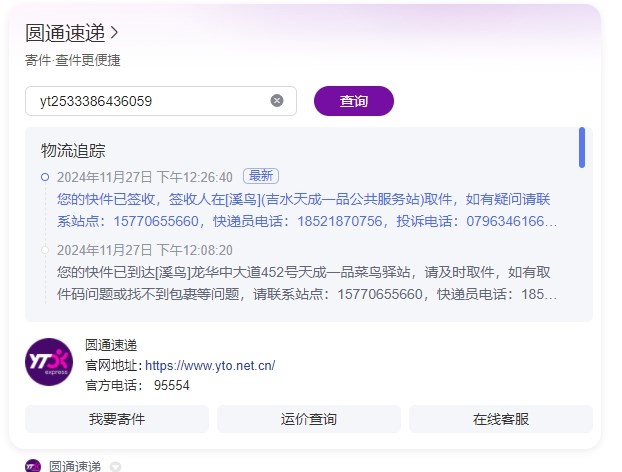Image resolution: width=622 pixels, height=472 pixels.
Task: Click the 物流追踪 heading
Action: click(x=73, y=151)
